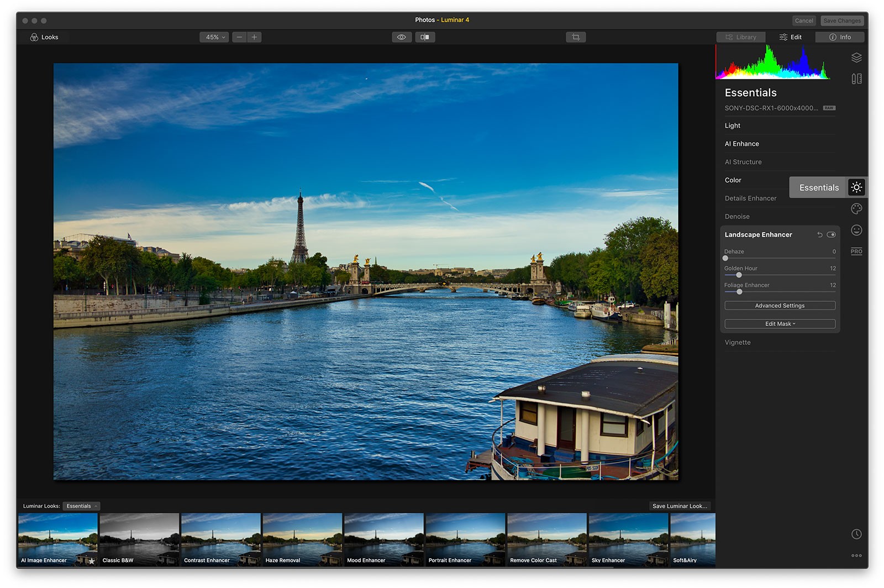Switch to the Info tab
Viewport: 884px width, 588px height.
pyautogui.click(x=840, y=37)
